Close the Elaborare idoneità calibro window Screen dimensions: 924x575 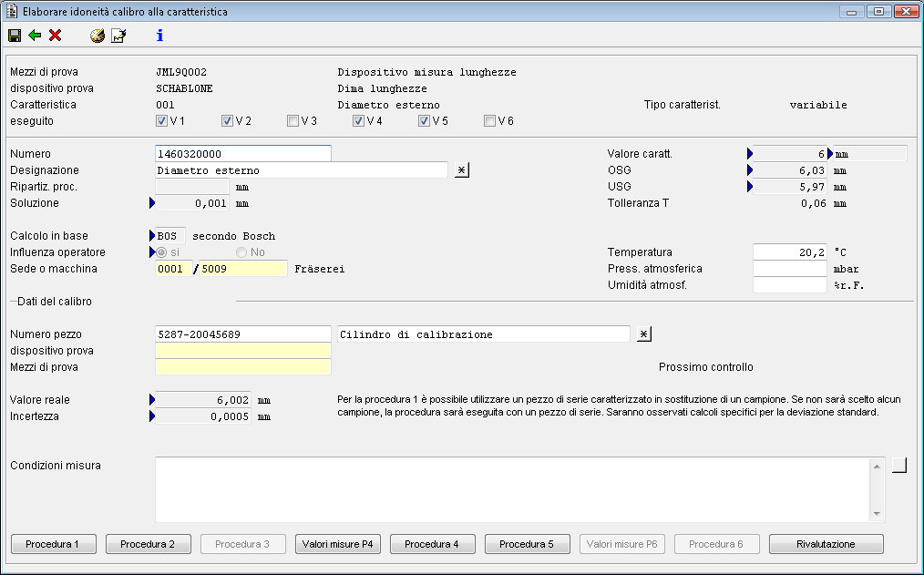click(906, 12)
